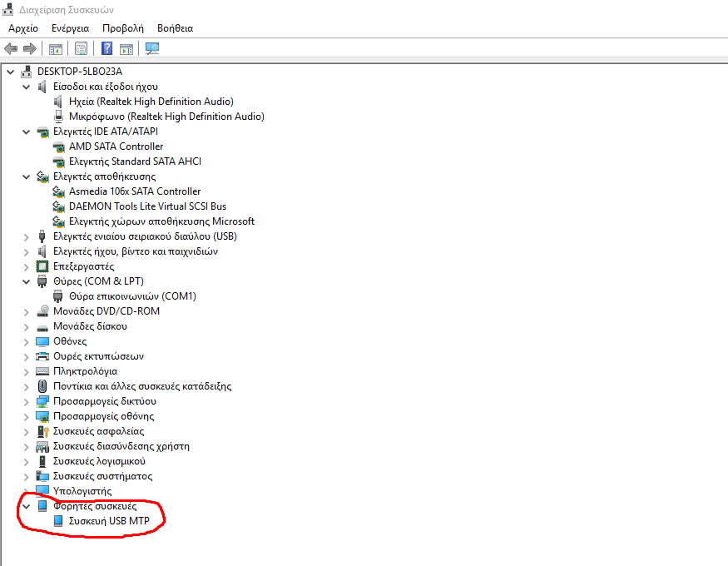
Task: Click the scan for hardware changes icon
Action: click(x=152, y=48)
